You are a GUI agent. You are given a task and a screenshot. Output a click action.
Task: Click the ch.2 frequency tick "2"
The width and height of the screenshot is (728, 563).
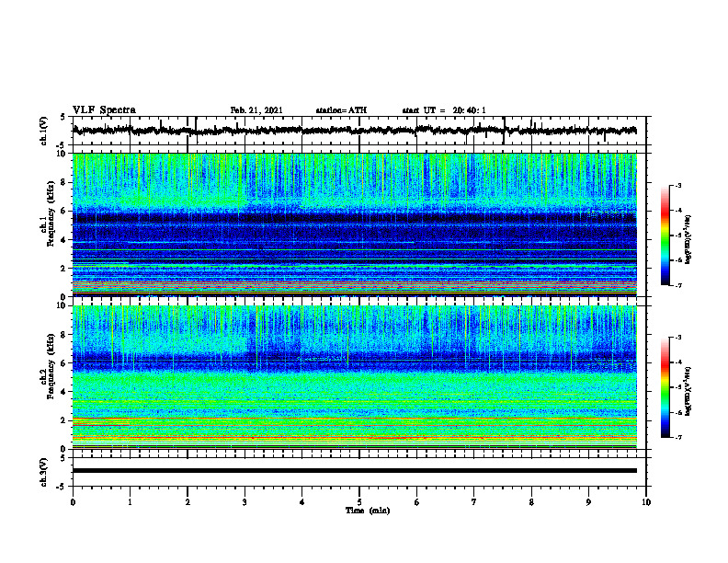(64, 420)
